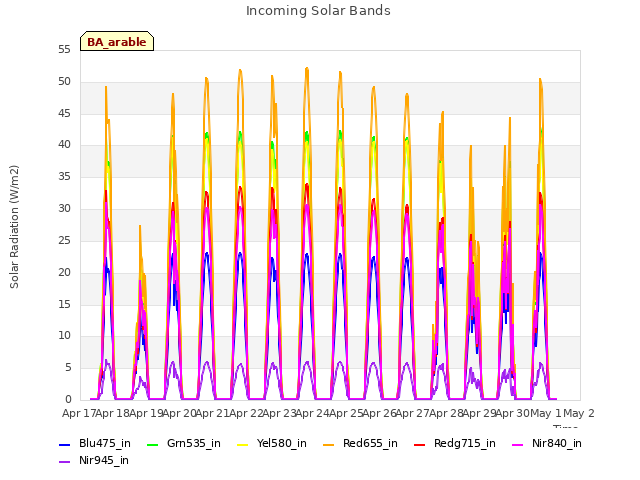The width and height of the screenshot is (640, 480).
Task: Click the Yel580_in yellow legend swatch
Action: click(242, 444)
